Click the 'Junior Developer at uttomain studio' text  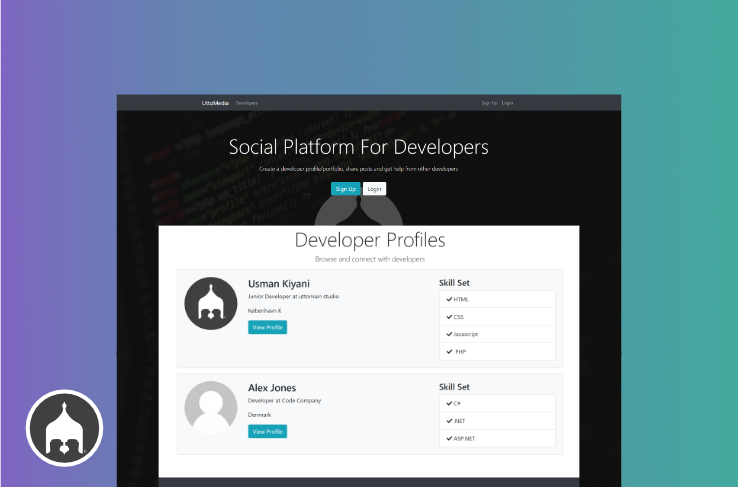pyautogui.click(x=293, y=296)
